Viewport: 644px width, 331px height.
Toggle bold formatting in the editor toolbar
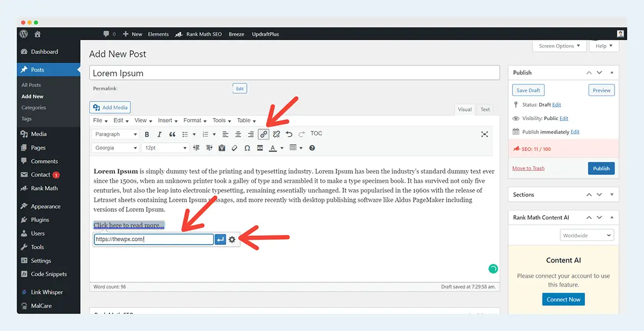pyautogui.click(x=147, y=134)
